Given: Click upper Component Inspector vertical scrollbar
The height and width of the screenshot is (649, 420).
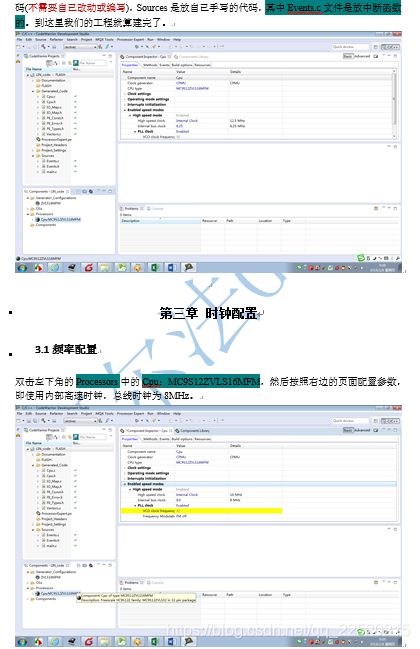Looking at the screenshot, I should coord(394,103).
